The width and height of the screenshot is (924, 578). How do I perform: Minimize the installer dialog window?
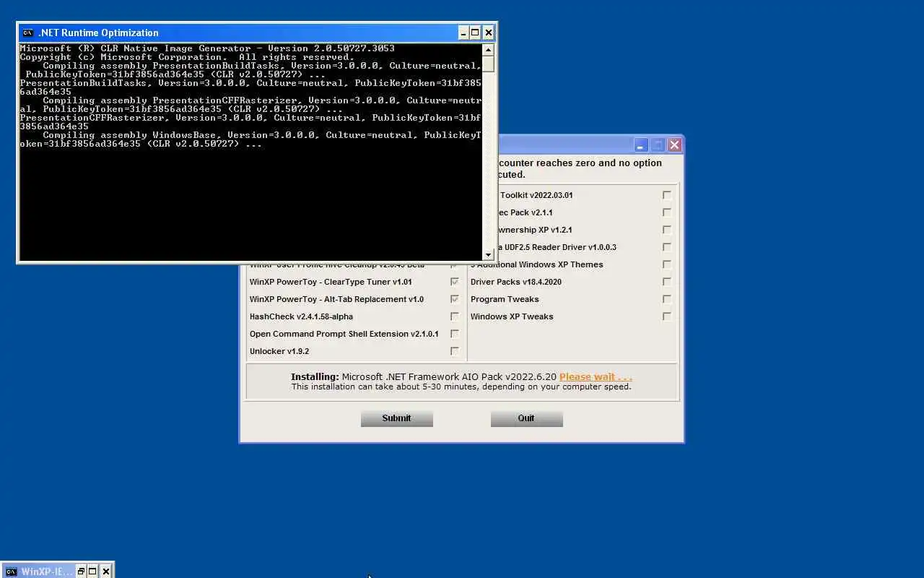coord(640,145)
